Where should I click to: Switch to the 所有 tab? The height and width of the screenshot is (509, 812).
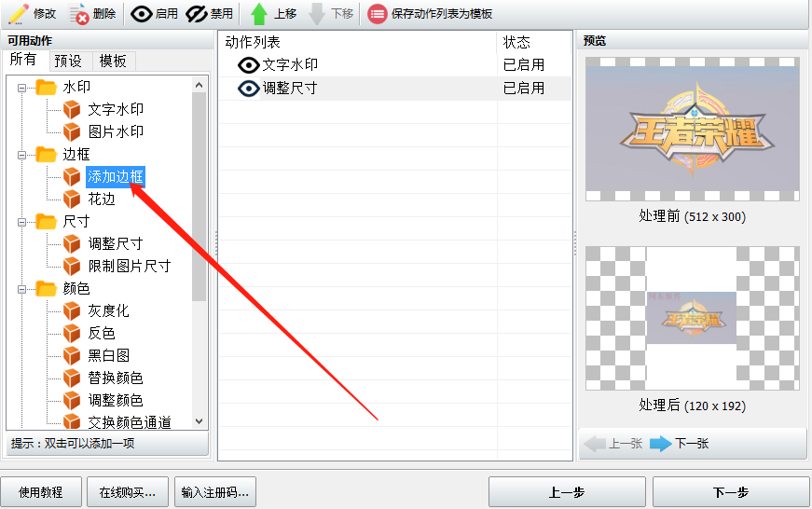click(24, 60)
